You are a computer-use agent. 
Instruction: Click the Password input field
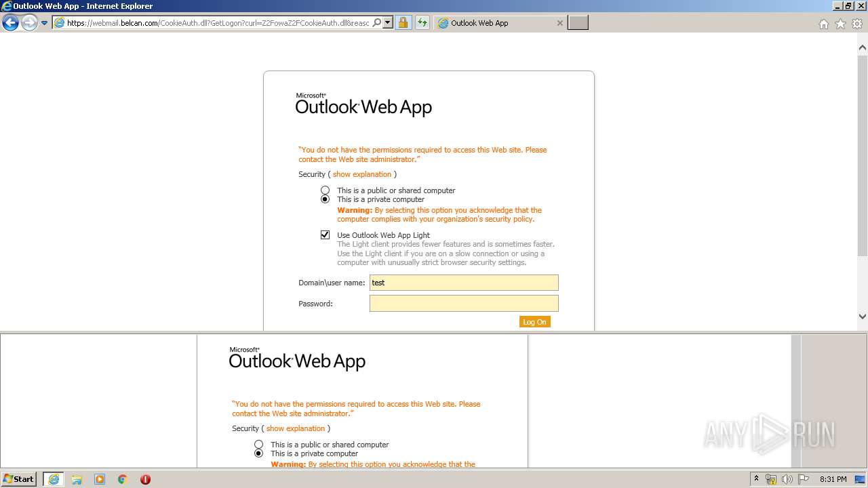(464, 304)
